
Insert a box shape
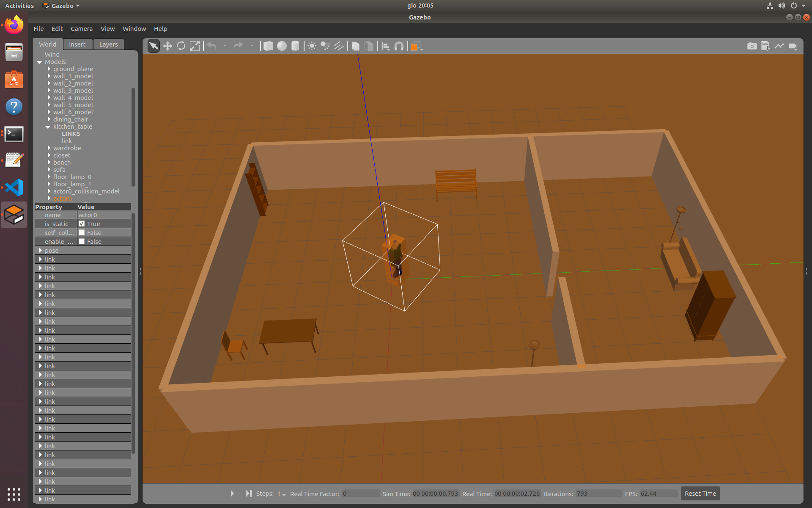coord(268,46)
